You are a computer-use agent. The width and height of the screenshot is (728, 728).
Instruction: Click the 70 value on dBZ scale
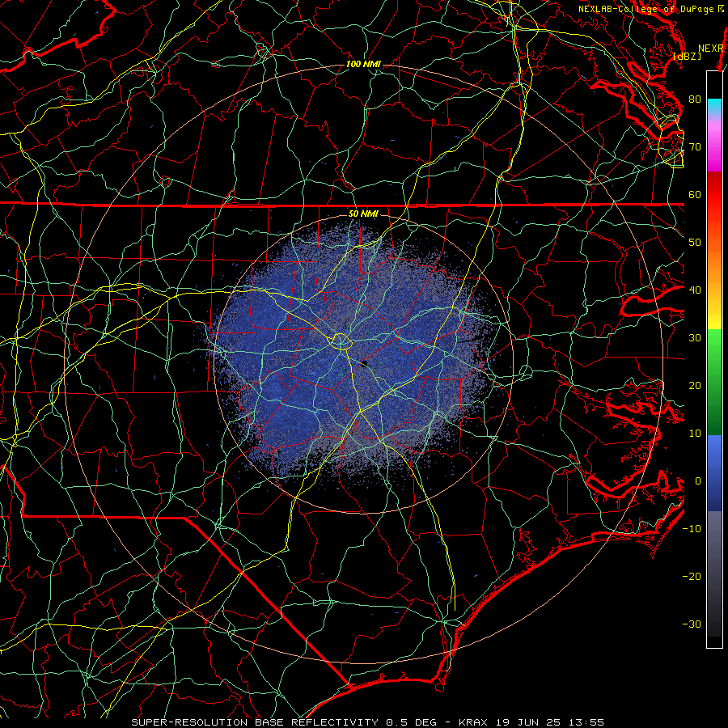pyautogui.click(x=695, y=146)
